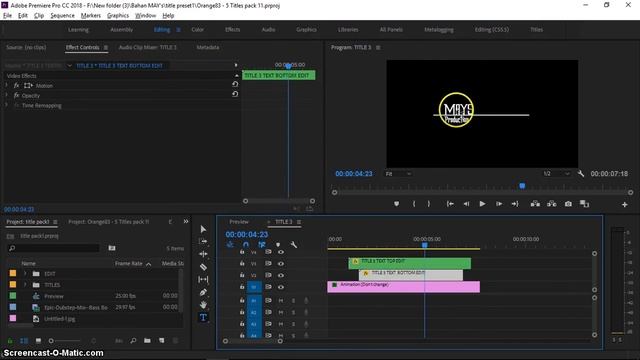Screen dimensions: 640x360
Task: Open the Sequence menu
Action: pos(62,16)
